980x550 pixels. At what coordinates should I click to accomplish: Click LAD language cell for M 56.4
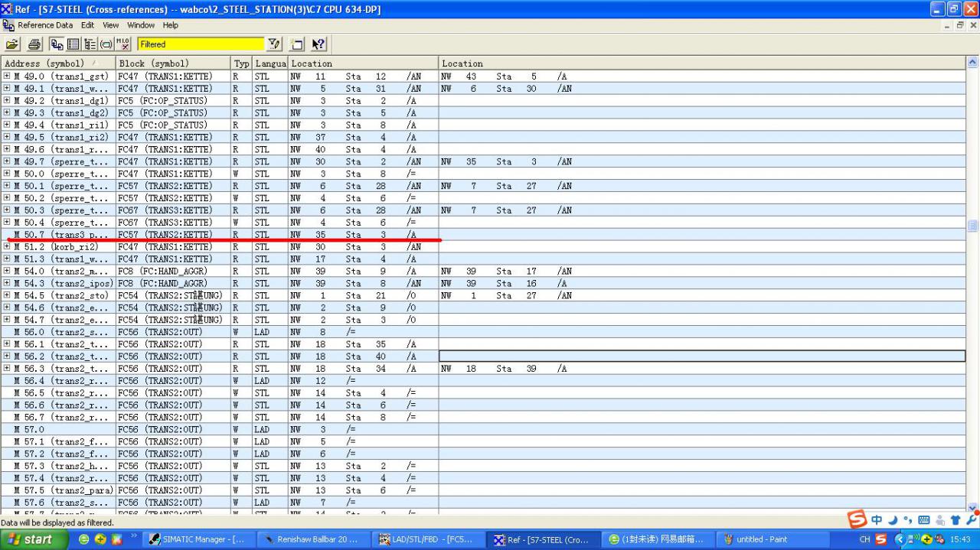[x=270, y=381]
